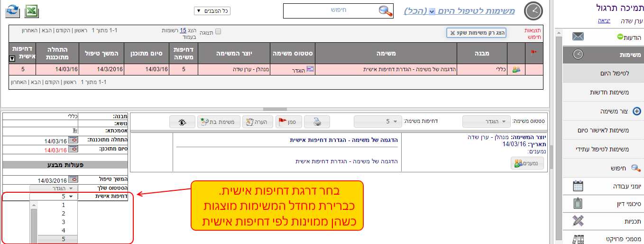Click the search magnifier icon

(386, 11)
